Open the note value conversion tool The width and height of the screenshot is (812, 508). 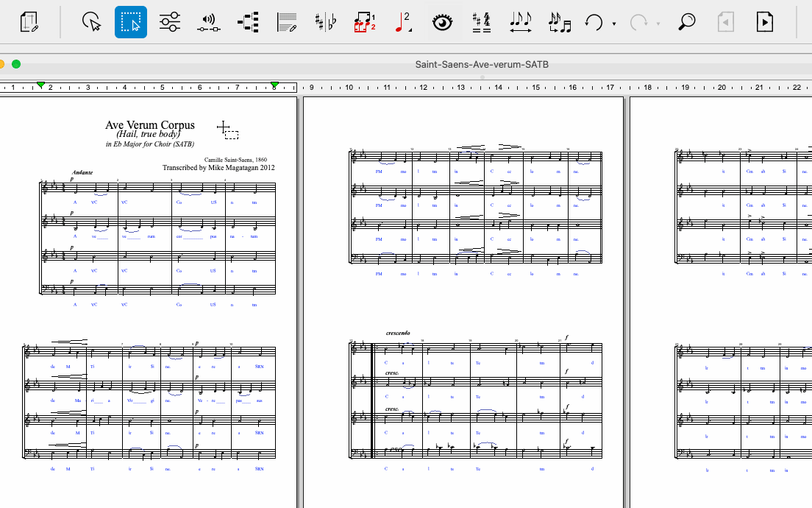pos(559,22)
